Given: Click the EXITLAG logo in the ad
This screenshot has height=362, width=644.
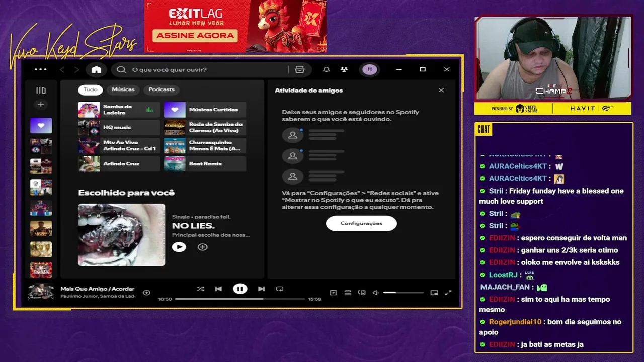Looking at the screenshot, I should tap(195, 14).
